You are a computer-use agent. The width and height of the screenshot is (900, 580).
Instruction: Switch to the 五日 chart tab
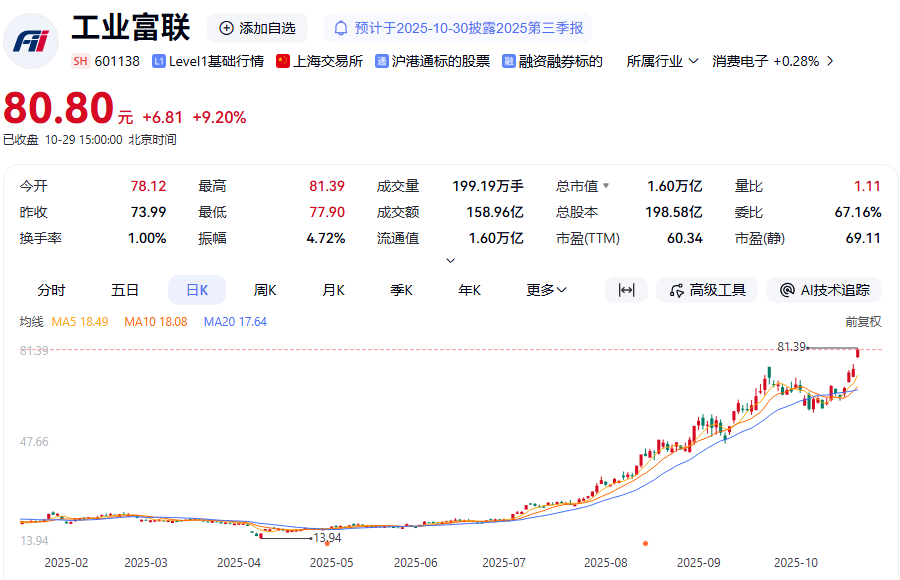tap(125, 290)
